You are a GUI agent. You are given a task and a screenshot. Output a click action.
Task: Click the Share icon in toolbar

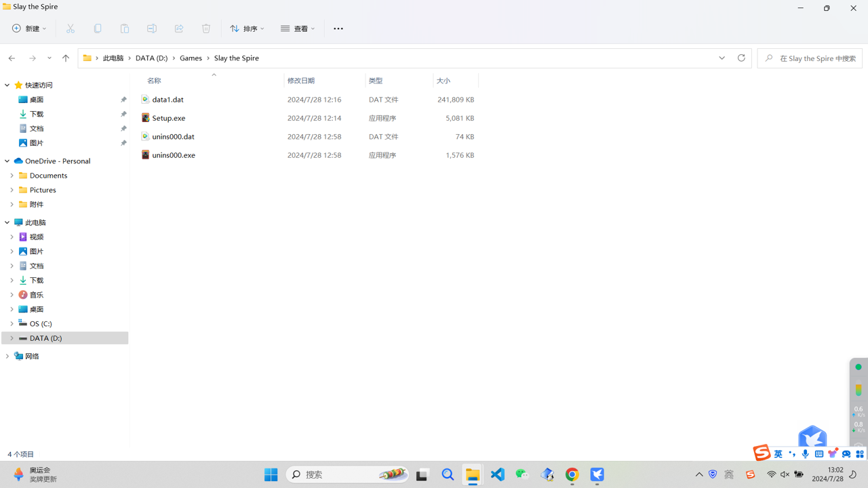tap(179, 28)
